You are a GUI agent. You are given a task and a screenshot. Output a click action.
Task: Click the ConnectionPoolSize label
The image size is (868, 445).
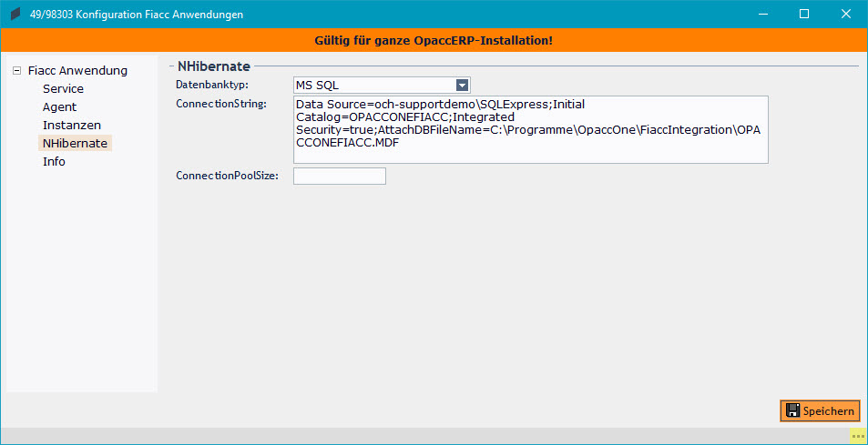tap(227, 177)
